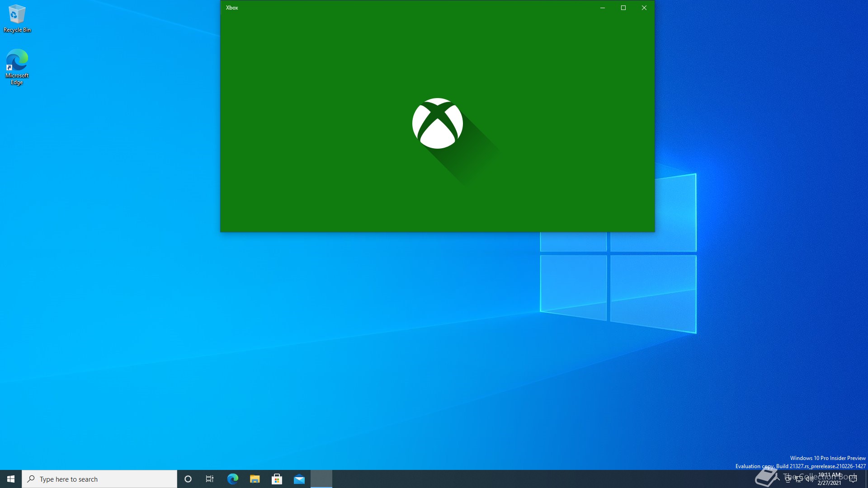
Task: Open Task View on the taskbar
Action: (210, 479)
